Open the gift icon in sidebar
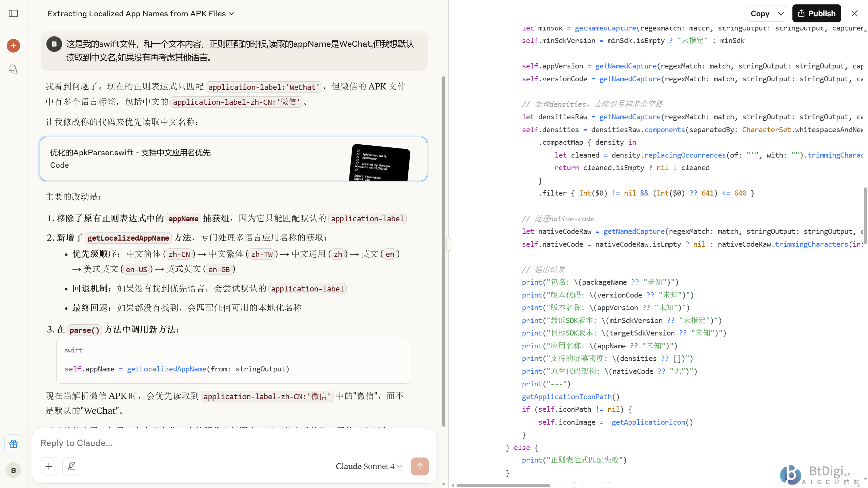Image resolution: width=868 pixels, height=488 pixels. pos(13,444)
